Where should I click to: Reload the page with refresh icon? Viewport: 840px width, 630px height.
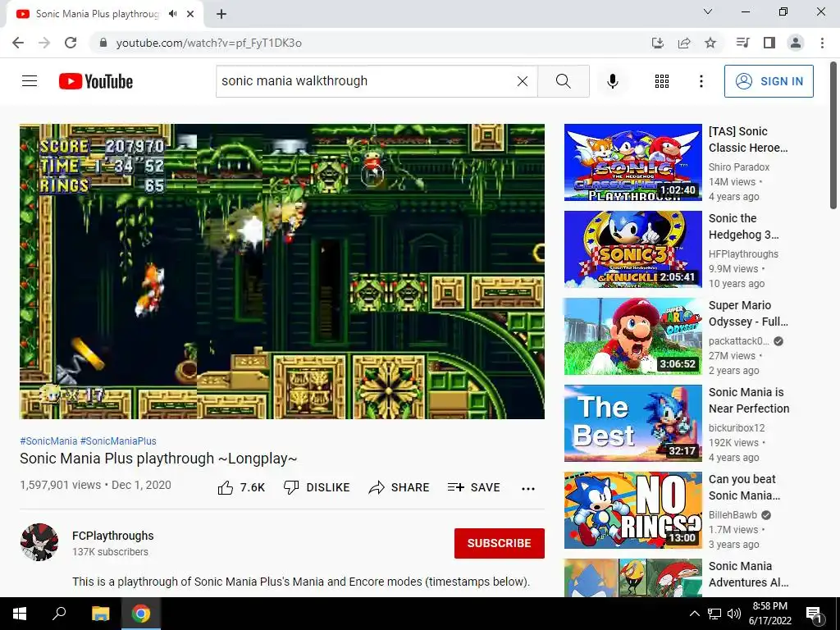[x=71, y=43]
